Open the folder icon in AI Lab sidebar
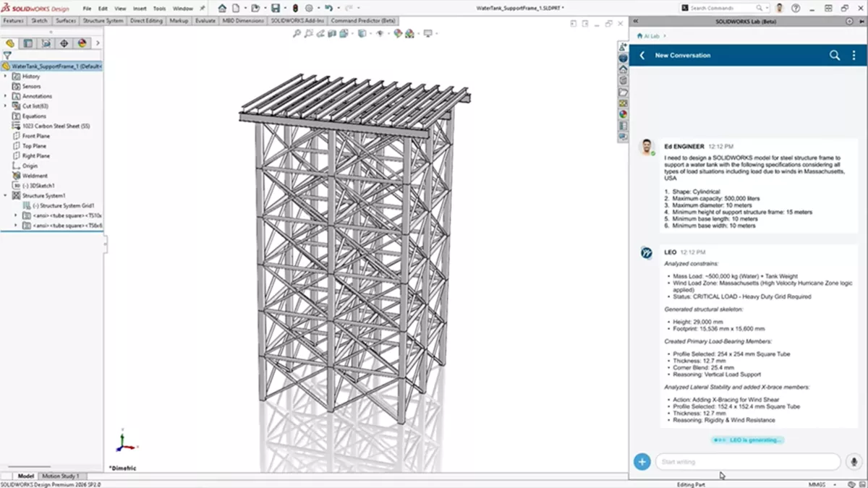868x488 pixels. (x=623, y=91)
